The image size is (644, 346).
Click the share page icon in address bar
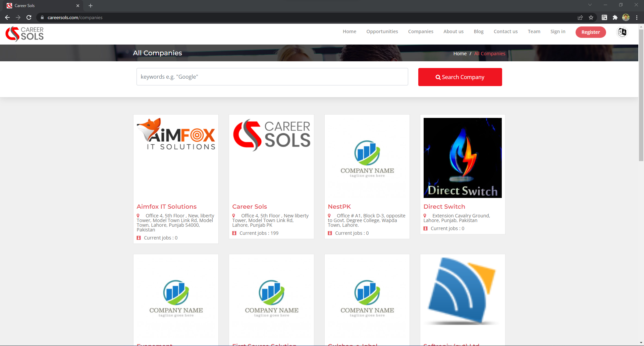click(580, 17)
